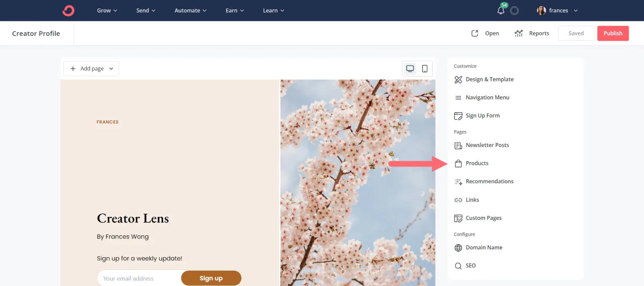Switch to mobile preview mode

[425, 68]
